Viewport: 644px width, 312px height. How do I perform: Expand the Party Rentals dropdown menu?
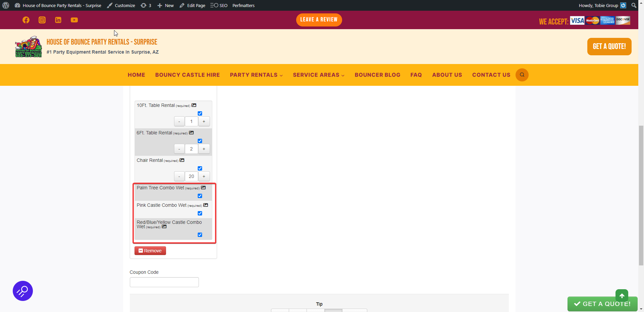(x=256, y=75)
